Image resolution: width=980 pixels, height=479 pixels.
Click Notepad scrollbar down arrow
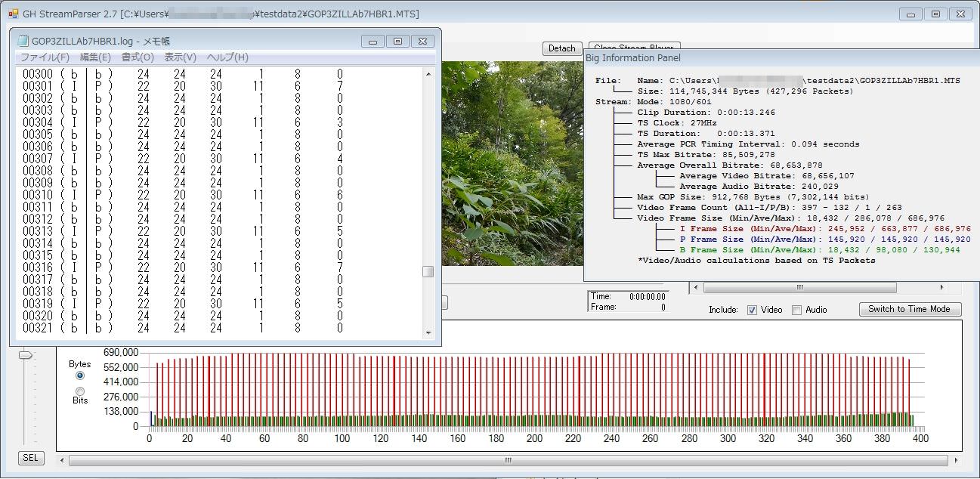click(x=428, y=332)
